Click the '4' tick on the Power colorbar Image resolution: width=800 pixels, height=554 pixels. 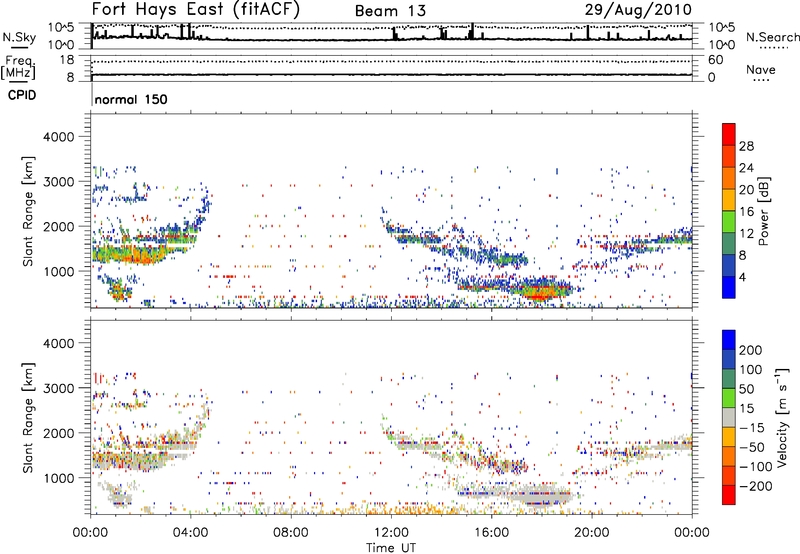[742, 277]
